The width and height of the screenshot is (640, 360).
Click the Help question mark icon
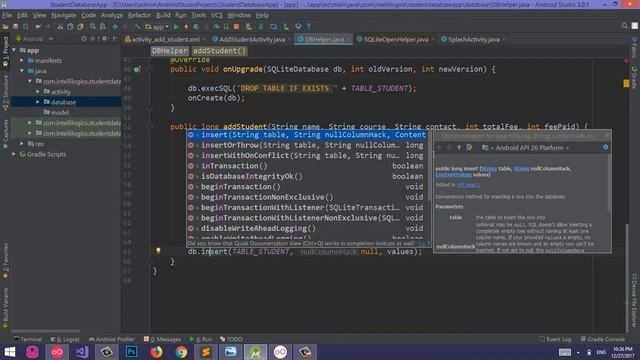click(x=309, y=27)
